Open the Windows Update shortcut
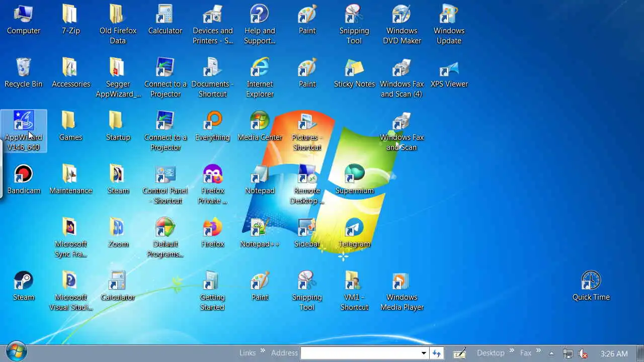 pyautogui.click(x=449, y=25)
